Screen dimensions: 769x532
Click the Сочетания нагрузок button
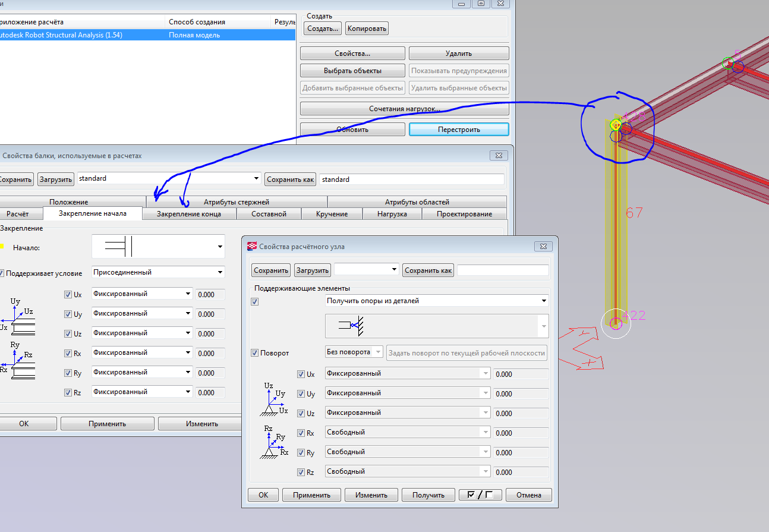(404, 109)
